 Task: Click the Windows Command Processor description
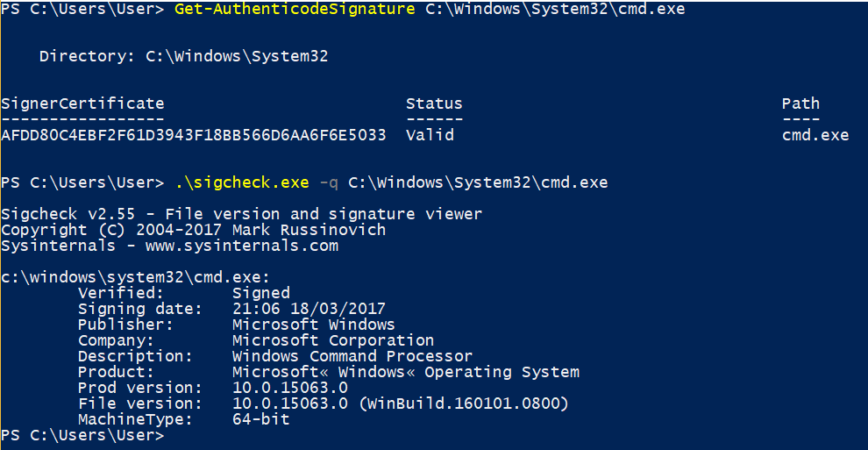click(x=352, y=356)
